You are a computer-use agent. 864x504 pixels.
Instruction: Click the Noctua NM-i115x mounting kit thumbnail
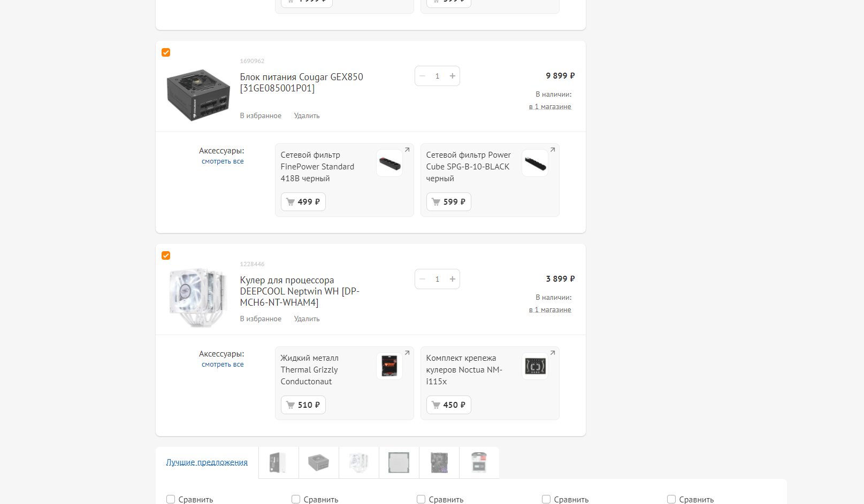pyautogui.click(x=535, y=366)
